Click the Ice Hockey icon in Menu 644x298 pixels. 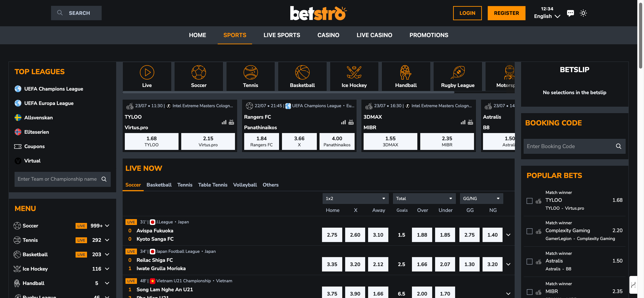pos(17,269)
